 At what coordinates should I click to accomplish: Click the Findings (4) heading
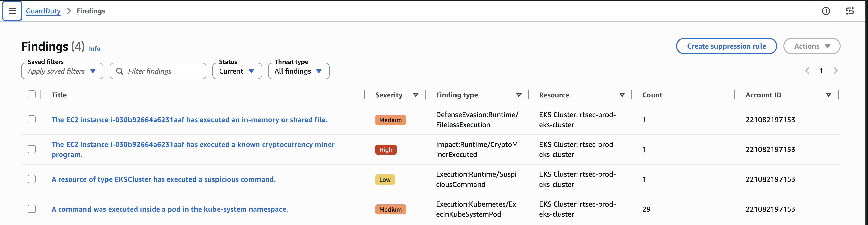(x=53, y=47)
